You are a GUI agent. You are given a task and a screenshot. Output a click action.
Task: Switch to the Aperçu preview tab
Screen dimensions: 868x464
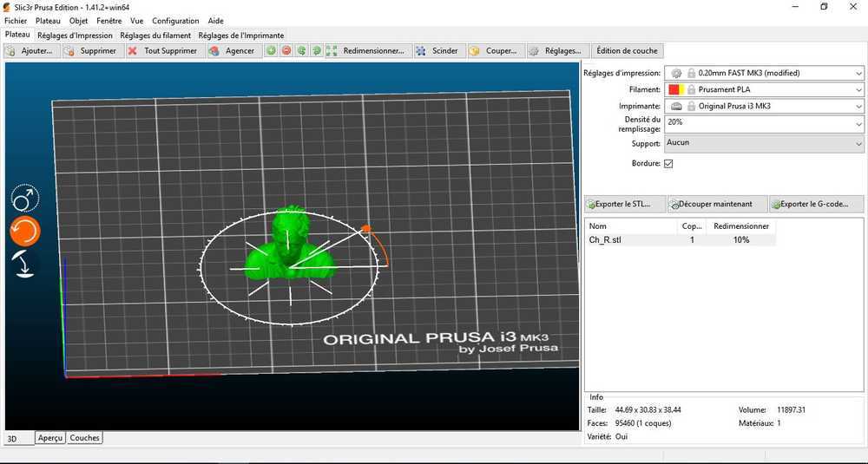(x=50, y=438)
